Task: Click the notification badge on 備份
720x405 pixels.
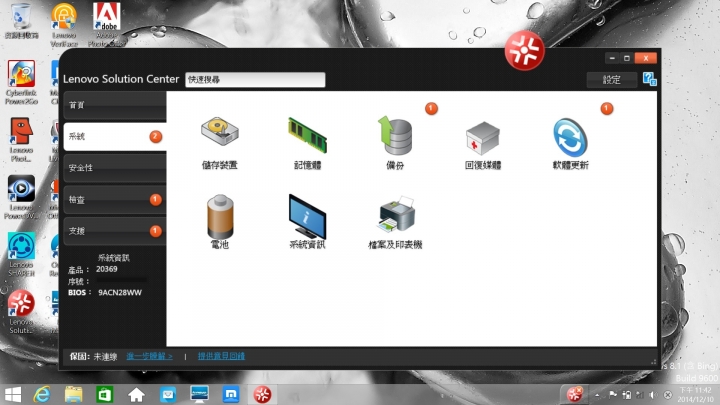Action: tap(431, 109)
